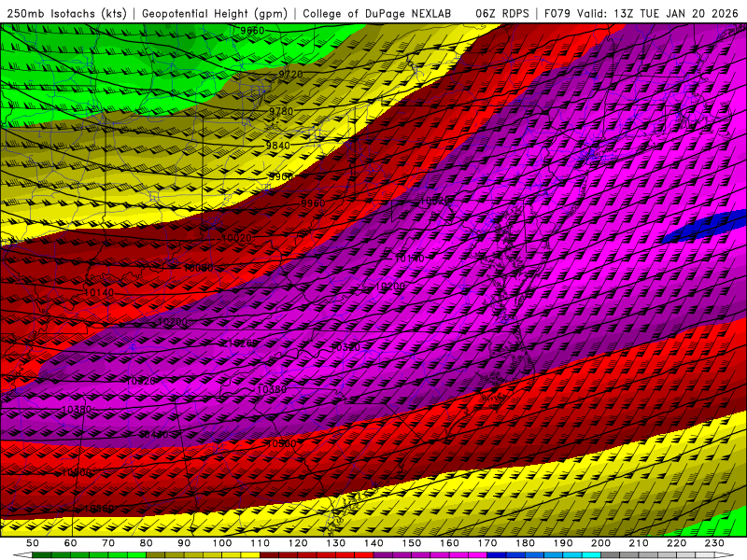Image resolution: width=747 pixels, height=560 pixels.
Task: Click the 200 value on the color scale
Action: tap(600, 543)
